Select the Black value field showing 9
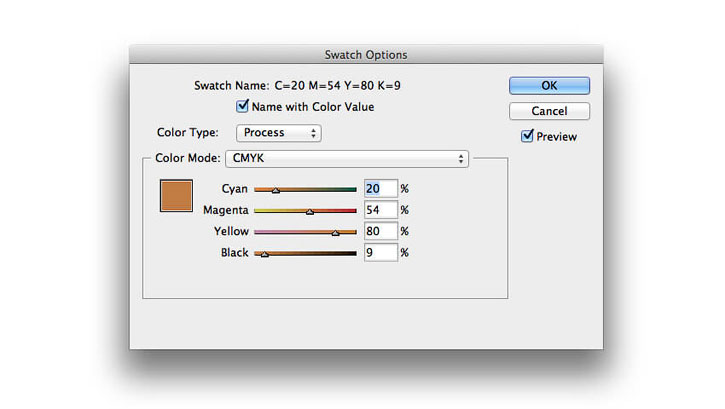Image resolution: width=725 pixels, height=409 pixels. pyautogui.click(x=381, y=252)
